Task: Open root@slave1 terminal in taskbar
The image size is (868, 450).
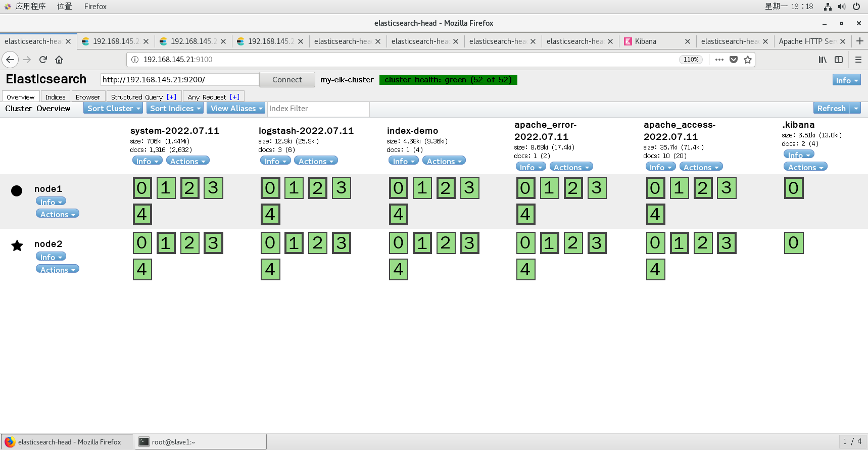Action: click(x=200, y=442)
